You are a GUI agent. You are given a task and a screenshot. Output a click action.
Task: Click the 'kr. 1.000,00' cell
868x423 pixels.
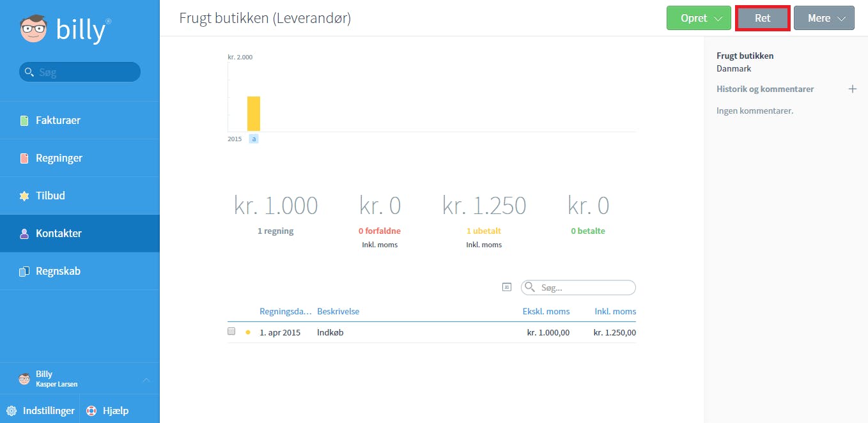point(548,332)
